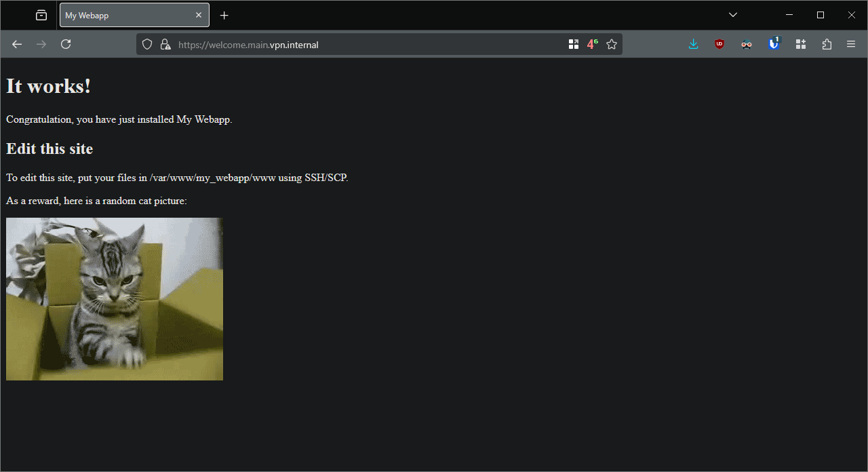The height and width of the screenshot is (472, 868).
Task: Click the padlock with warning icon
Action: tap(165, 45)
